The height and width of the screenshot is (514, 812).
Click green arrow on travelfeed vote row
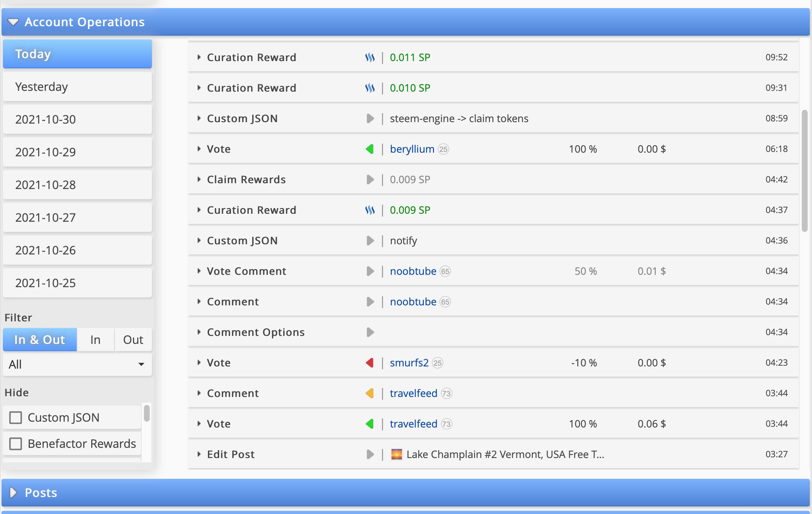(370, 424)
